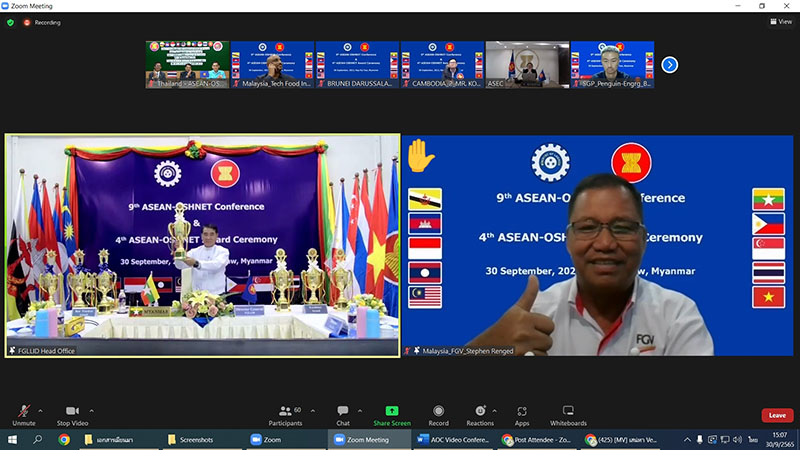Open the Reactions menu

(x=480, y=414)
